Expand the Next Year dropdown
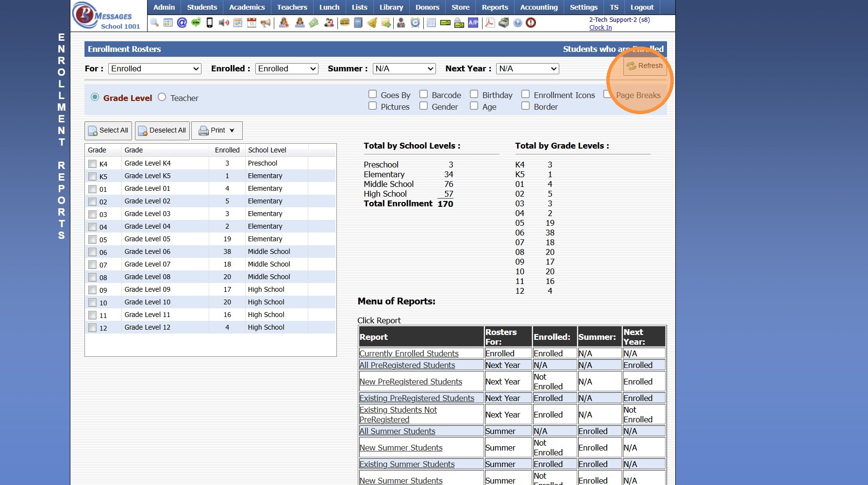This screenshot has height=485, width=868. coord(527,69)
